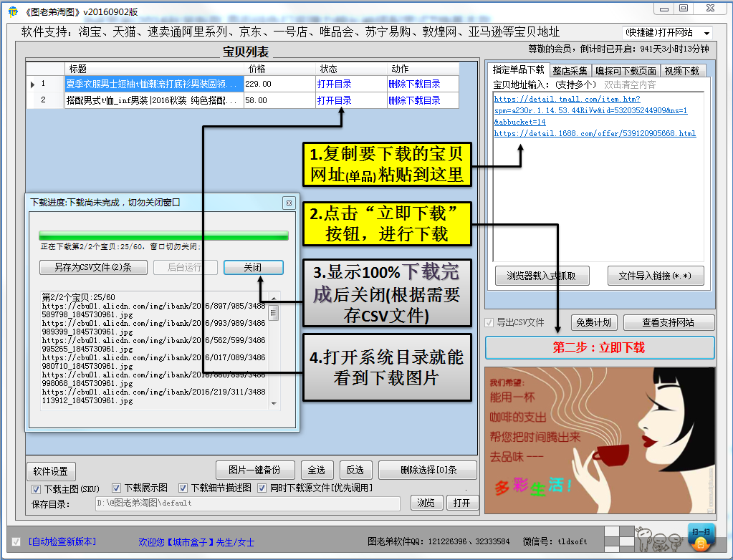Click the 浏览器载入式抓取 button
This screenshot has height=560, width=733.
point(544,276)
